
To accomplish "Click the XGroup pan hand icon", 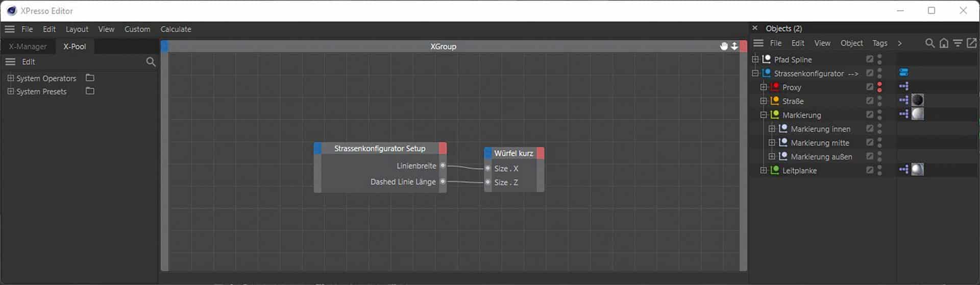I will 724,46.
